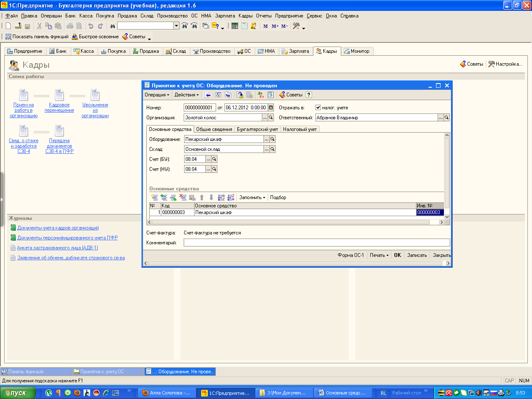Click the sort descending Z-A icon

(x=231, y=197)
